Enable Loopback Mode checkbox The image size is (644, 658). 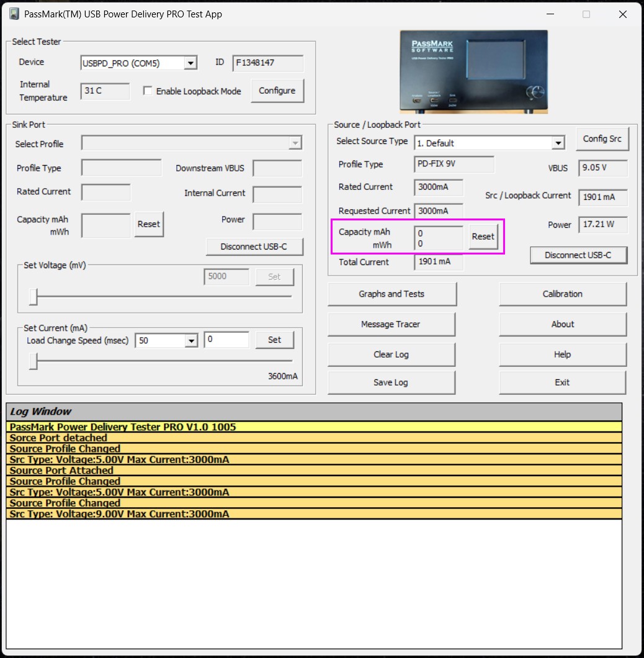pos(148,91)
